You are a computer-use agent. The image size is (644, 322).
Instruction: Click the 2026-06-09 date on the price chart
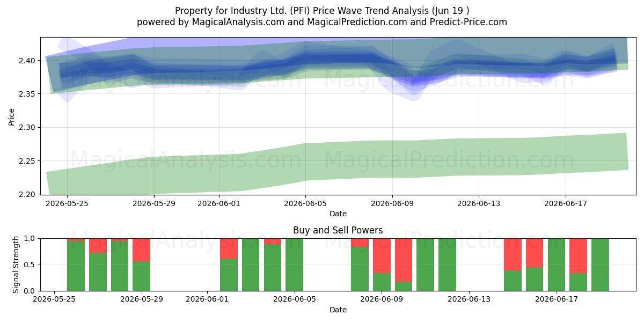(392, 203)
